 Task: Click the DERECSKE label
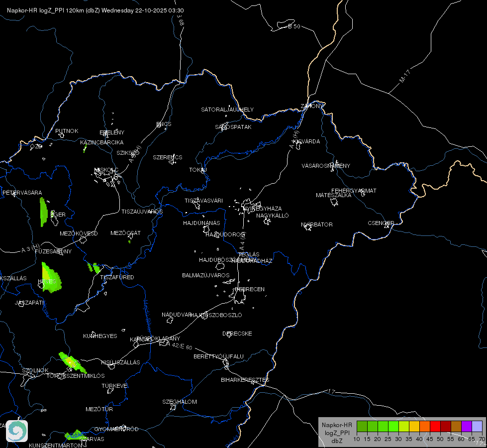[237, 334]
